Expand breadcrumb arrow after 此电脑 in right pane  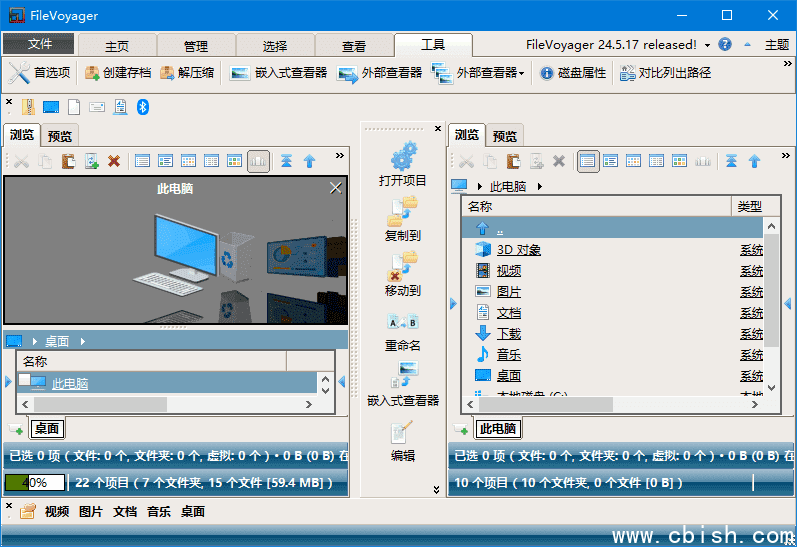[x=540, y=187]
